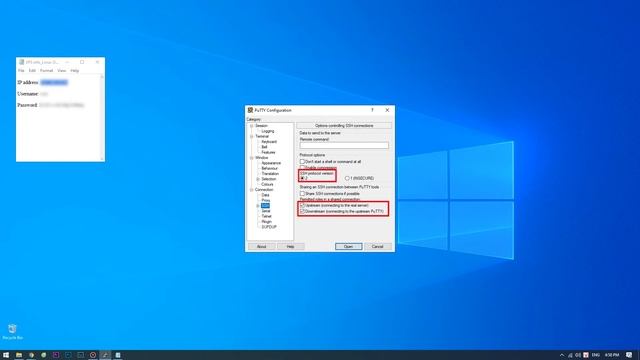Click the Password line in Notepad
Screen dimensions: 640x360
click(51, 105)
